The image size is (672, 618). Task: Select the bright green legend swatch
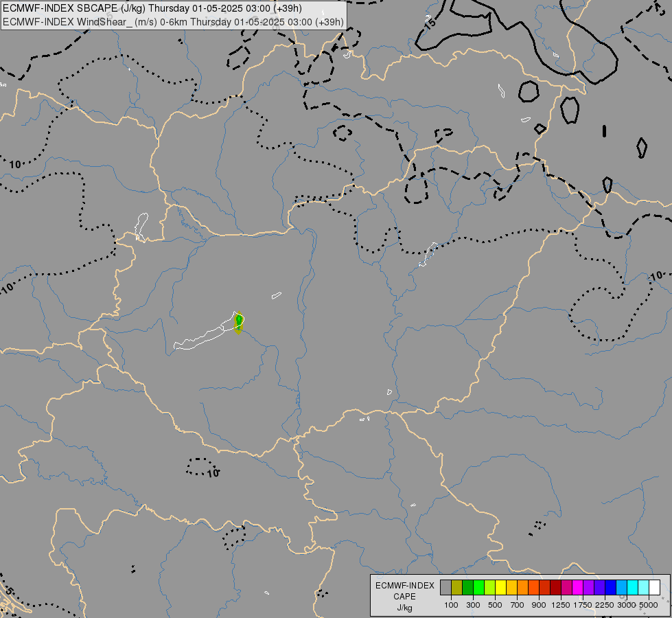(x=478, y=588)
